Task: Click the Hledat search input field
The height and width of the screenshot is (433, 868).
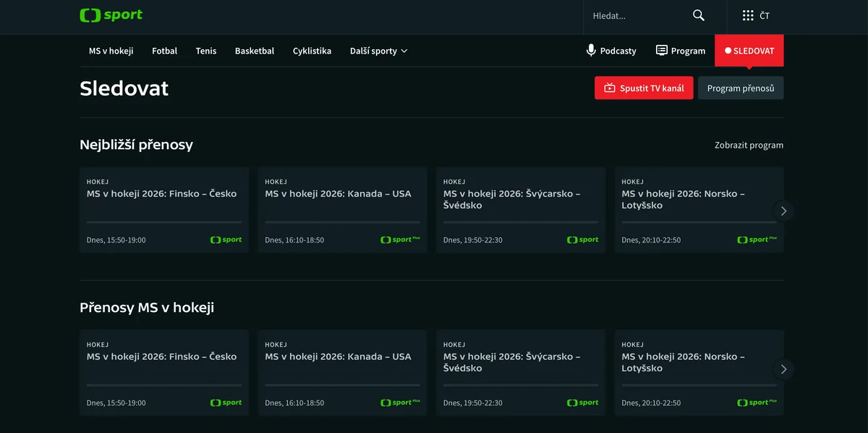Action: tap(637, 16)
